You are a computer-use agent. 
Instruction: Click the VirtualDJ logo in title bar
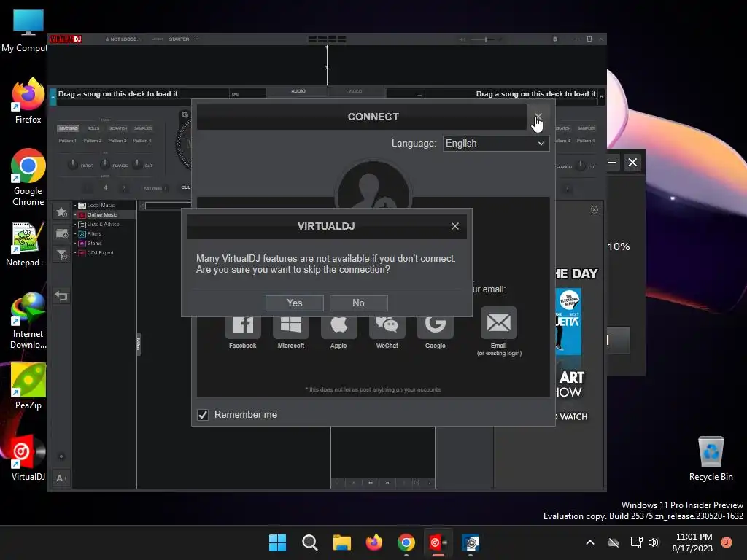[x=65, y=39]
